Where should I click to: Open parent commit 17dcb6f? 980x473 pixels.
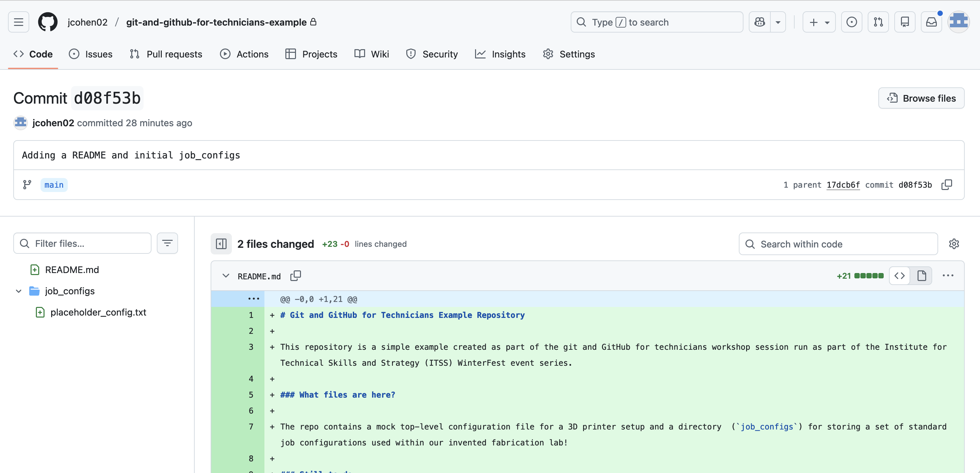[x=843, y=185]
